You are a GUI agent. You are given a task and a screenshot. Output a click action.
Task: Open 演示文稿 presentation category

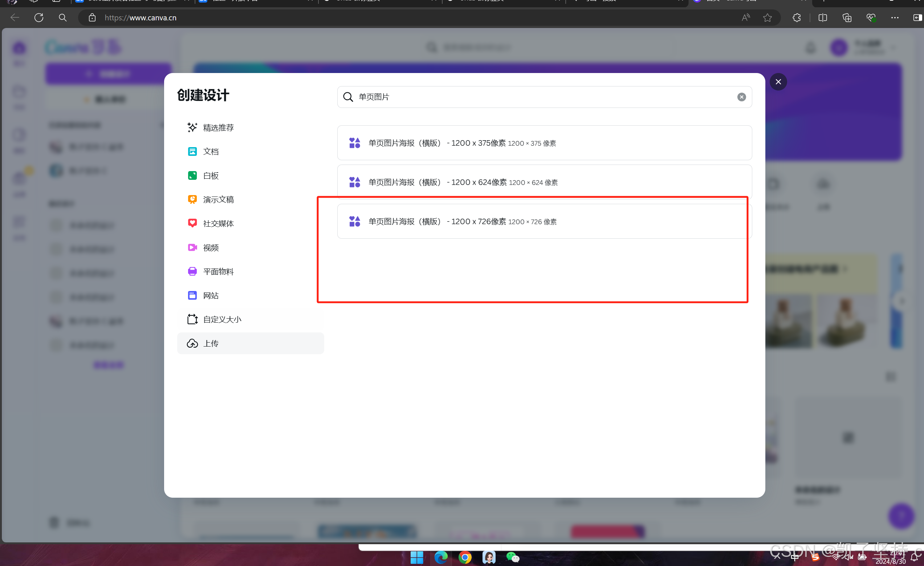tap(218, 200)
